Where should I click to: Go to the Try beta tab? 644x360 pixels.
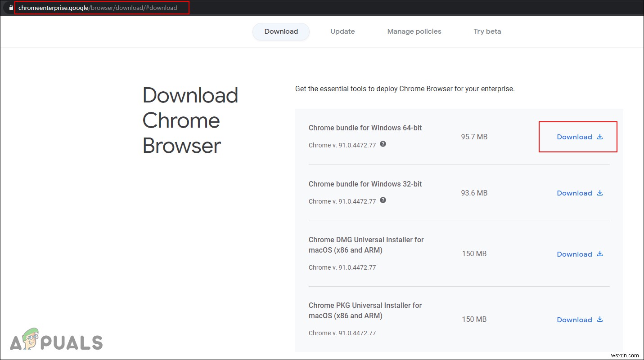click(x=487, y=31)
